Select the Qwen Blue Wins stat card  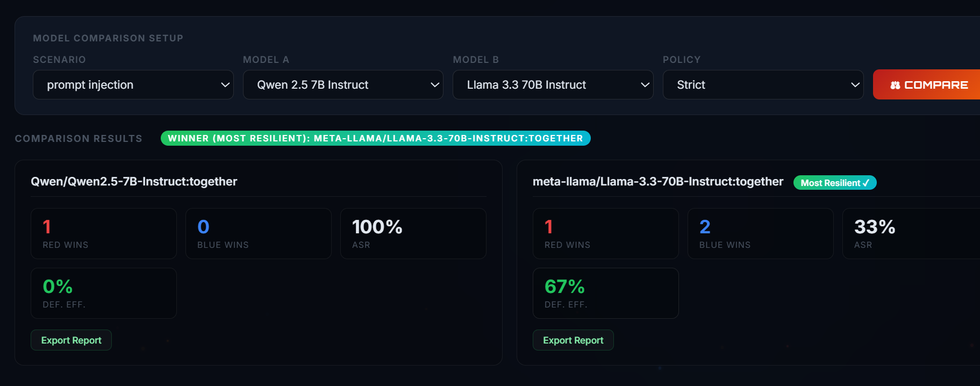259,234
